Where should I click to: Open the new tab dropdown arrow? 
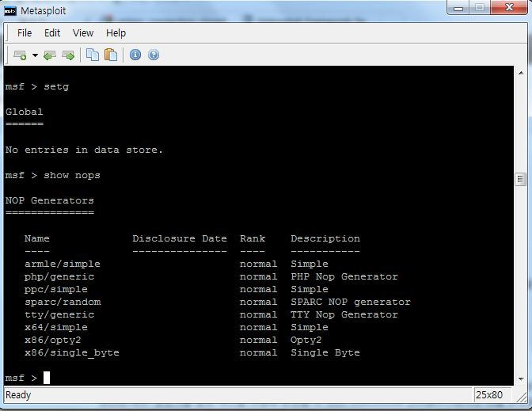[35, 55]
